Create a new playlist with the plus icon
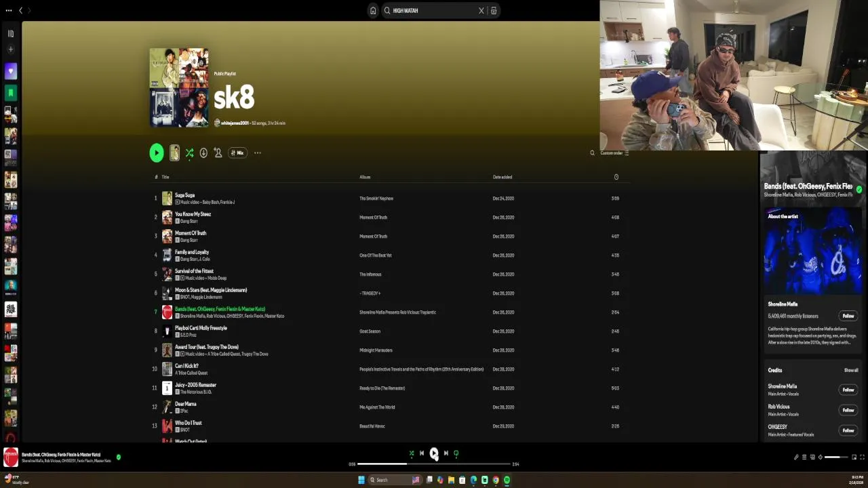The width and height of the screenshot is (868, 488). click(11, 49)
